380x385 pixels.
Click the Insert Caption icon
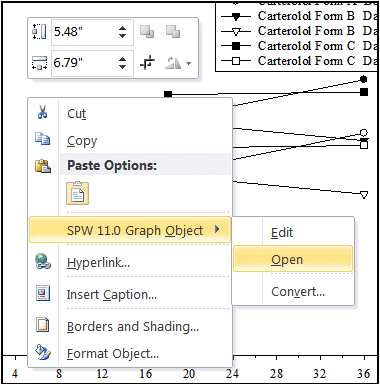tap(43, 293)
